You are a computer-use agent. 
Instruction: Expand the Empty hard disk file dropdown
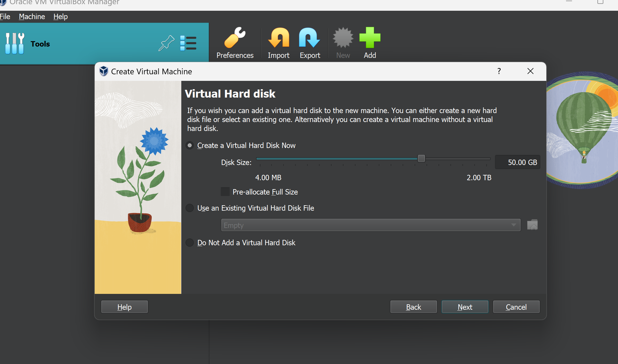pos(370,225)
